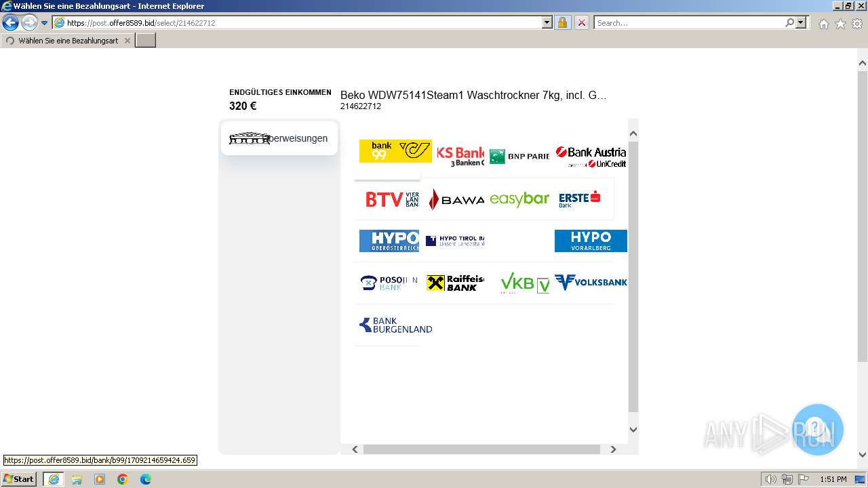Click the search magnifier icon
868x488 pixels.
789,22
